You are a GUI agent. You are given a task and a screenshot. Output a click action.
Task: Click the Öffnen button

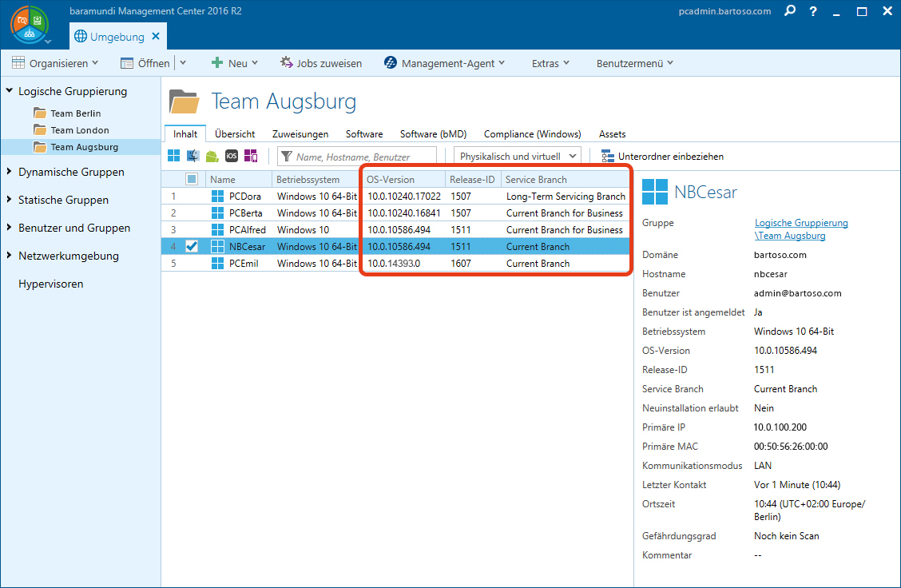[145, 63]
